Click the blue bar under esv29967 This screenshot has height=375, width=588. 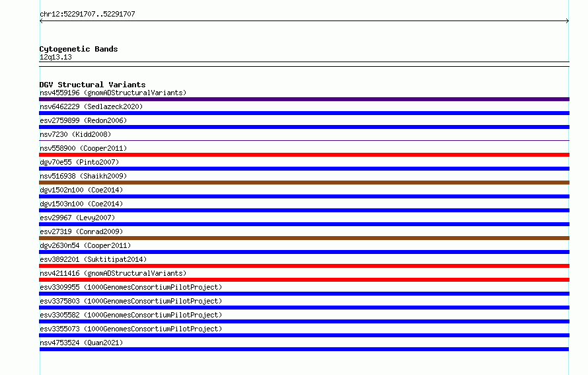(304, 224)
